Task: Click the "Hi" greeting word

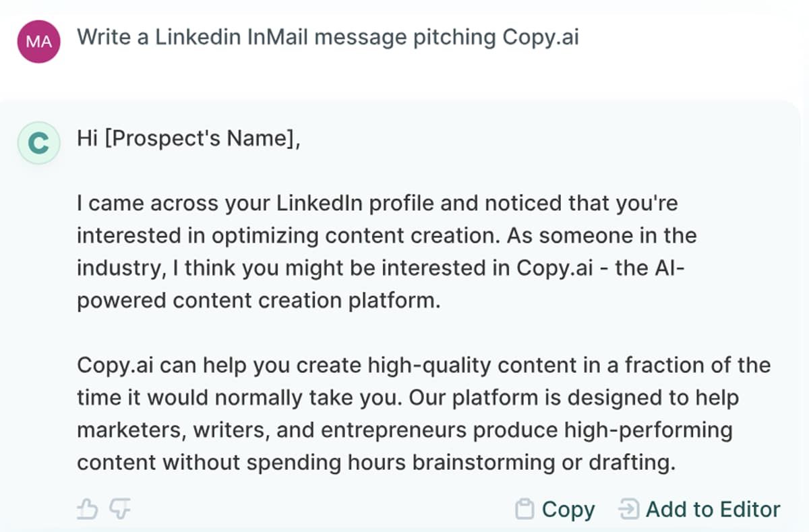Action: point(88,138)
